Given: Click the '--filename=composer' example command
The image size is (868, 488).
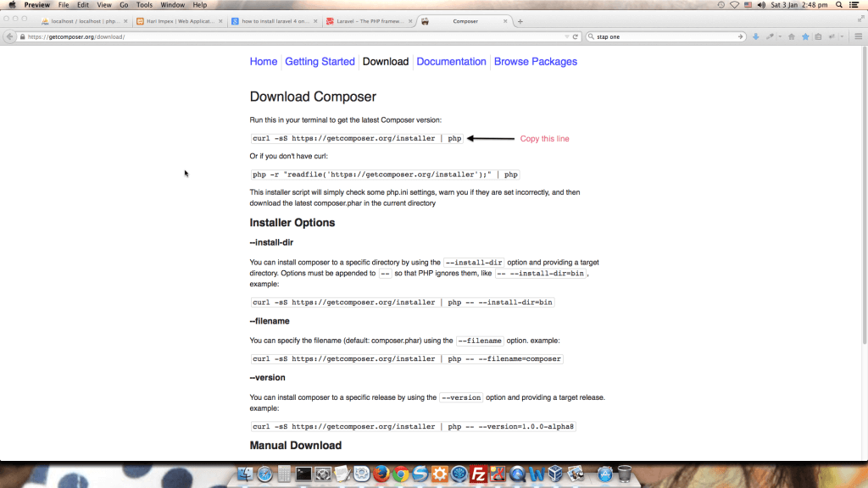Looking at the screenshot, I should (407, 358).
